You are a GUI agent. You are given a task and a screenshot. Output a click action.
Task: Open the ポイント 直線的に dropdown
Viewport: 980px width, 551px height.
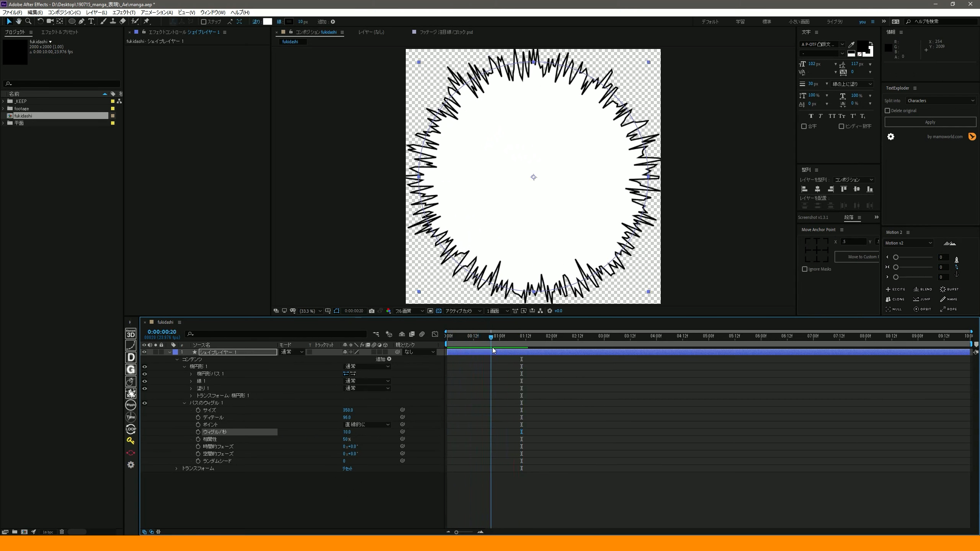[367, 424]
